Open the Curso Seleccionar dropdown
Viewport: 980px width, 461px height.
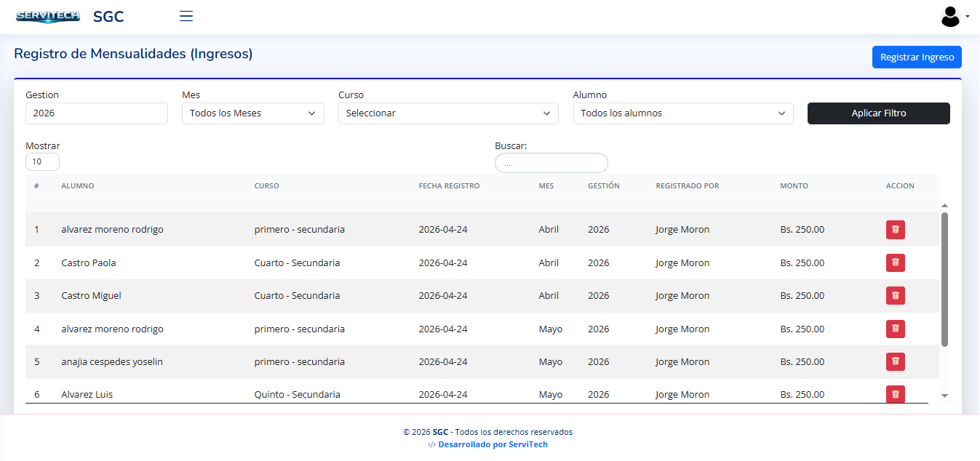(x=448, y=113)
